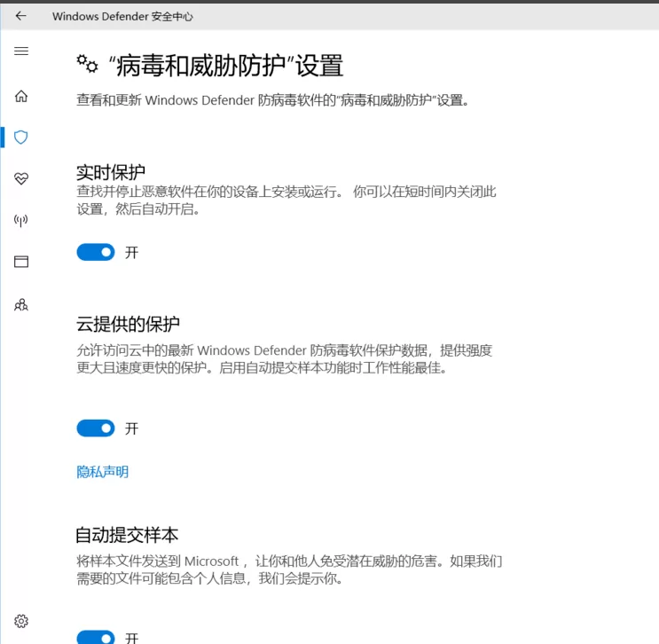Click the gears icon beside page heading
Screen dimensions: 659x644
click(x=88, y=64)
